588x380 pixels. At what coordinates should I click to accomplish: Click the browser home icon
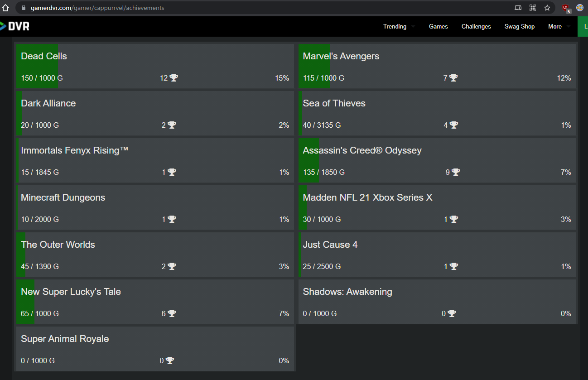[x=5, y=8]
